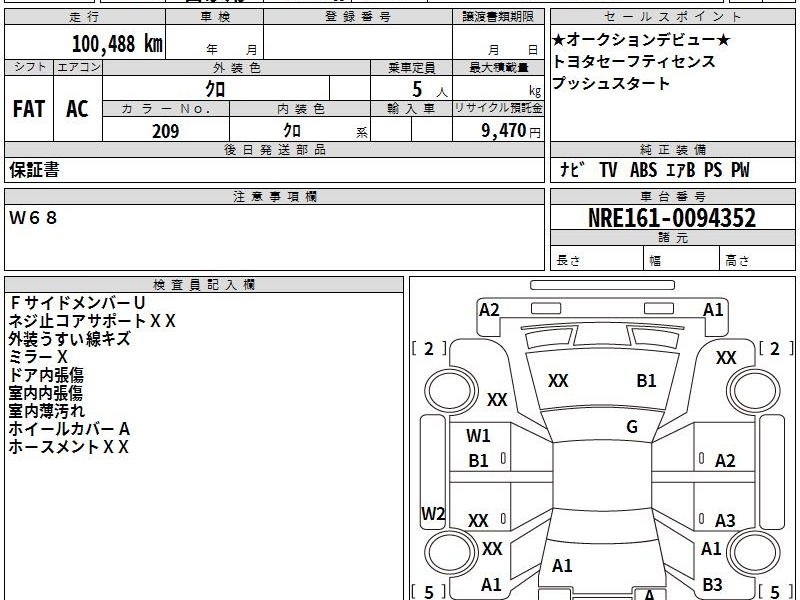Click the 幅 dimension cell
This screenshot has height=600, width=800.
pyautogui.click(x=682, y=260)
